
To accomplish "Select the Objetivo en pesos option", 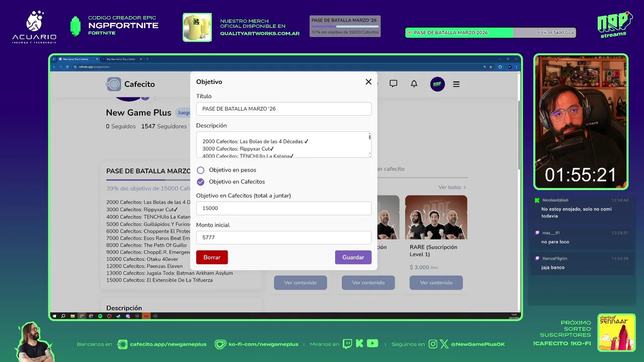I will click(x=201, y=170).
